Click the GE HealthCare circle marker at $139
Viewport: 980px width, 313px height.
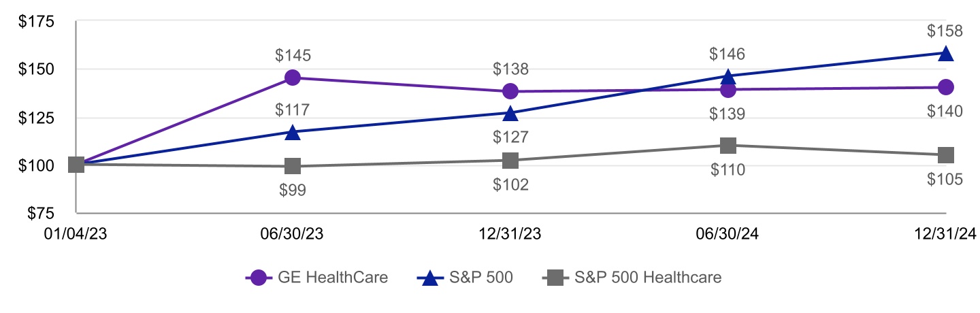point(728,89)
